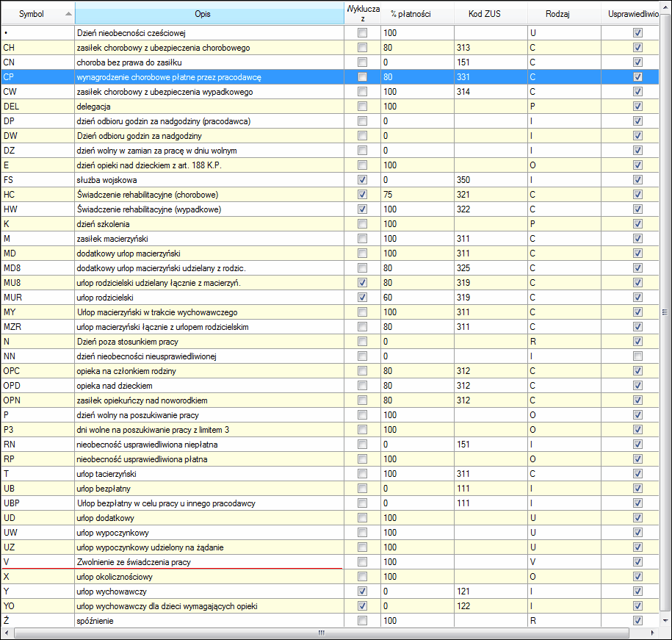
Task: Click the ZUS code 314 cell
Action: [491, 92]
